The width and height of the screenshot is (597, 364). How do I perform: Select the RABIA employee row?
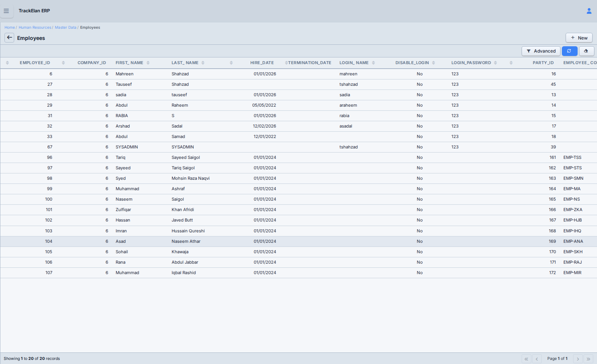point(298,116)
